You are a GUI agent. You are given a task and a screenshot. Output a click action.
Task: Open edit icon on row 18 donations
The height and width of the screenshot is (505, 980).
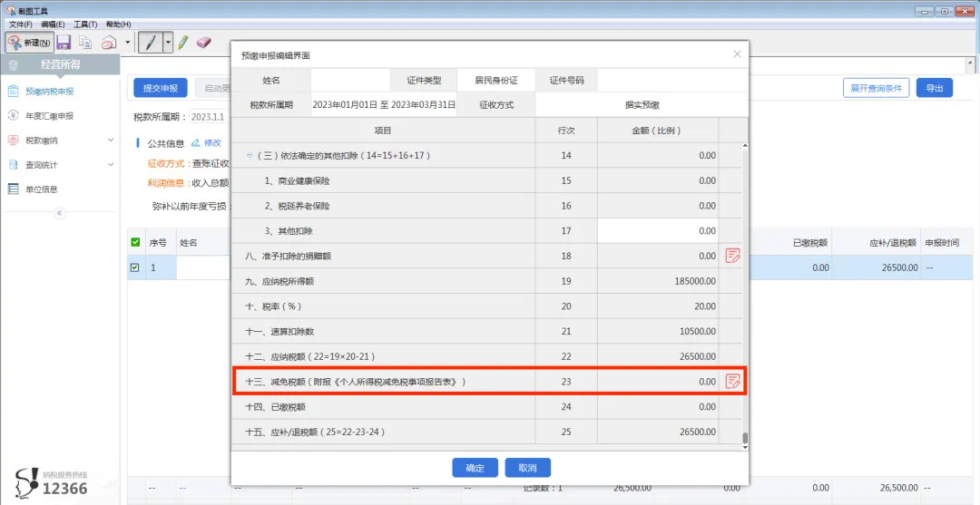732,256
